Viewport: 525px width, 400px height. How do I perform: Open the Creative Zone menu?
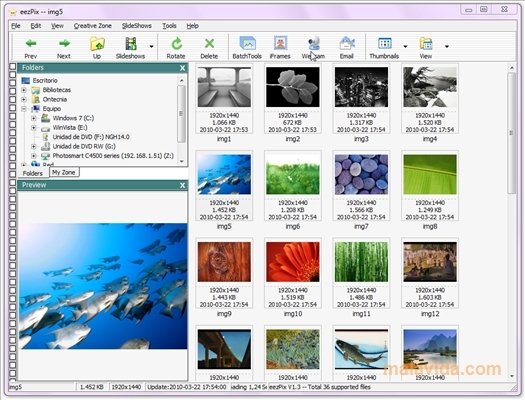pyautogui.click(x=92, y=26)
